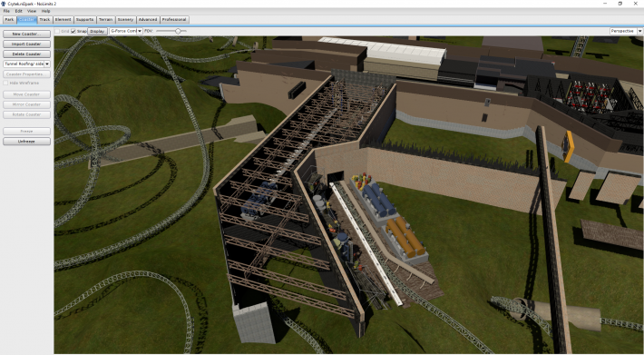Click the Display button
This screenshot has height=355, width=644.
[x=97, y=31]
